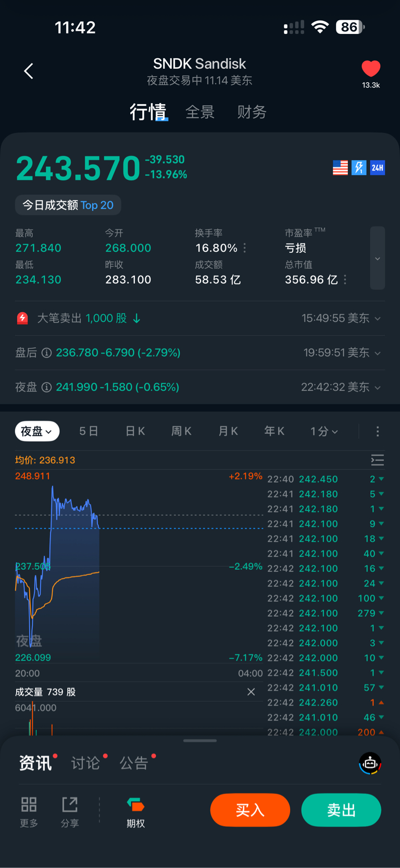Tap the 356.96 亿 market cap value
Image resolution: width=400 pixels, height=868 pixels.
click(311, 280)
